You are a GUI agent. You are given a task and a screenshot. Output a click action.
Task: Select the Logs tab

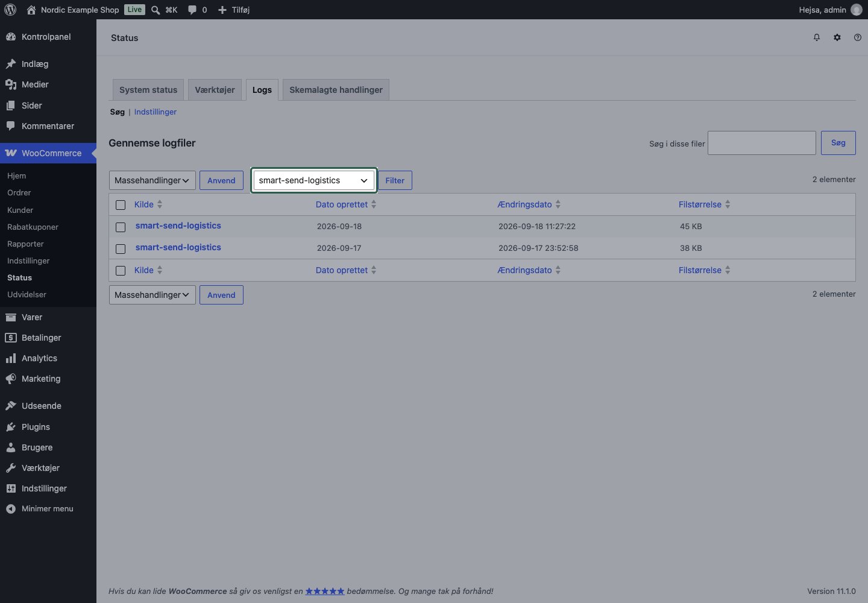tap(262, 90)
